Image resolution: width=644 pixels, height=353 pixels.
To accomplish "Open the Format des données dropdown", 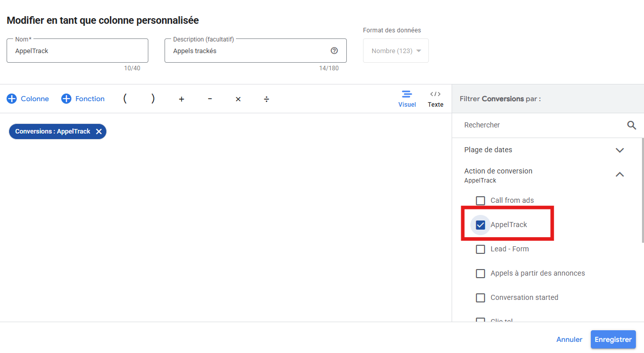I will point(396,51).
